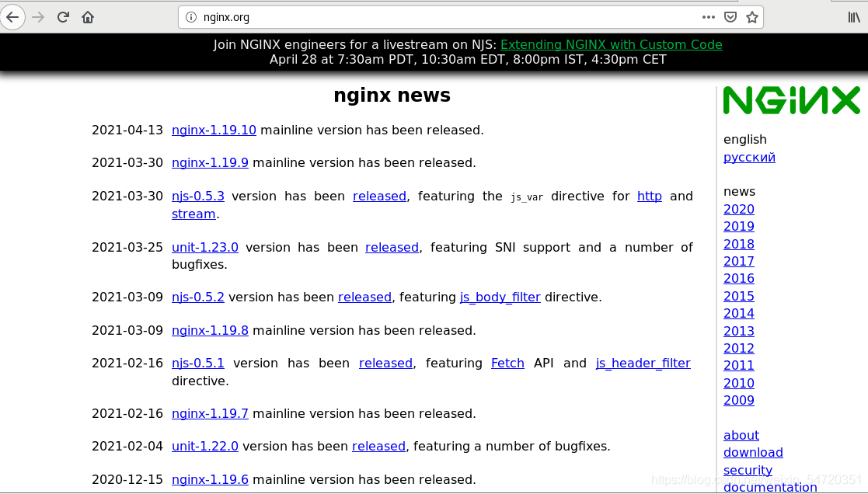The height and width of the screenshot is (494, 868).
Task: View 2013 news archive
Action: tap(739, 331)
